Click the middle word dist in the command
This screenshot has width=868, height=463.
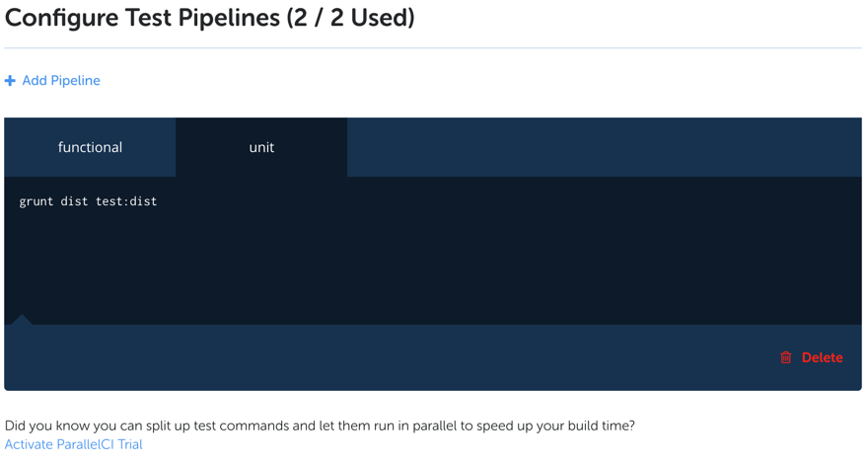[74, 201]
